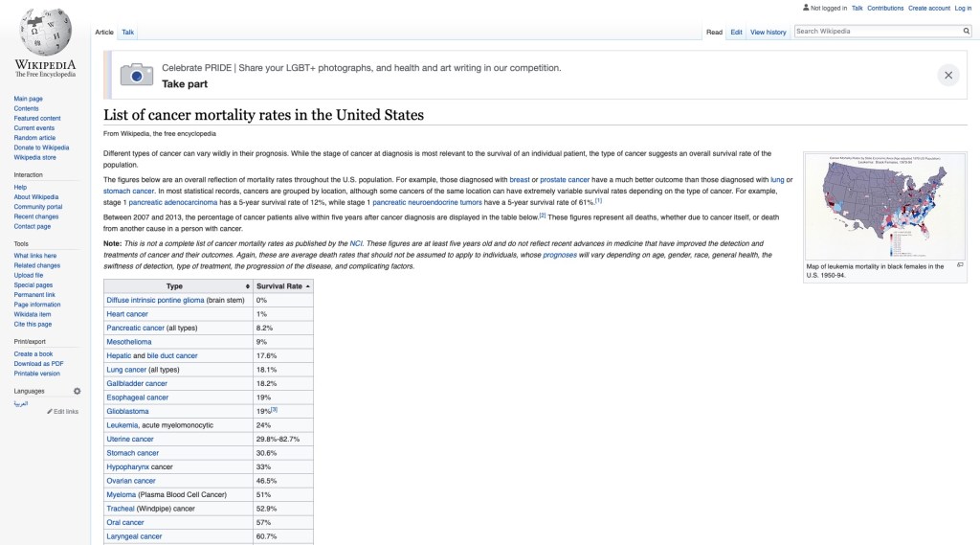Click the search magnifying glass icon
The height and width of the screenshot is (545, 980).
pyautogui.click(x=966, y=32)
